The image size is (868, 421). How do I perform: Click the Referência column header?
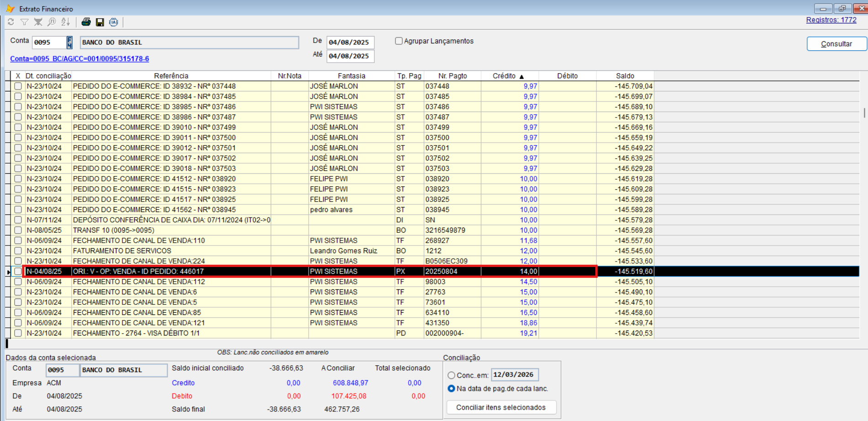[x=171, y=76]
